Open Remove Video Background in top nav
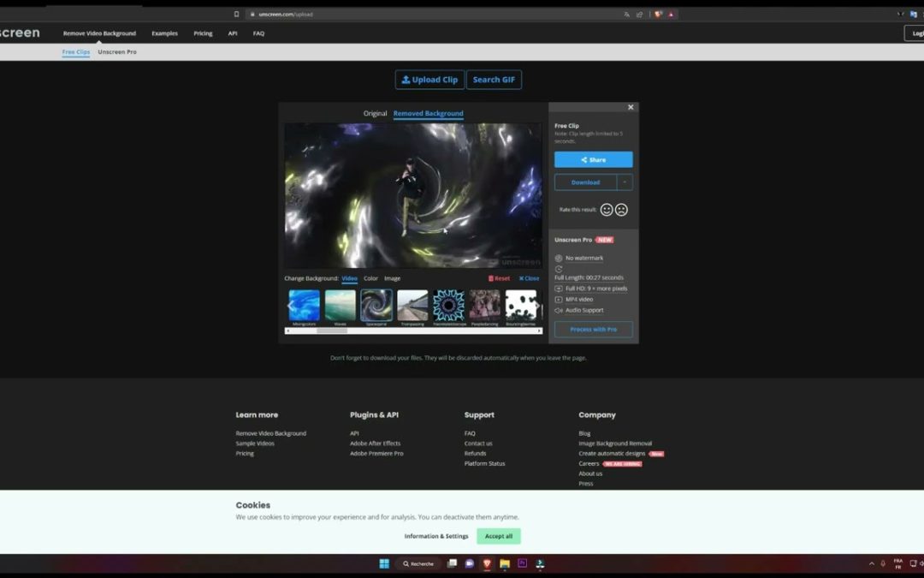Screen dimensions: 924x578 [99, 33]
